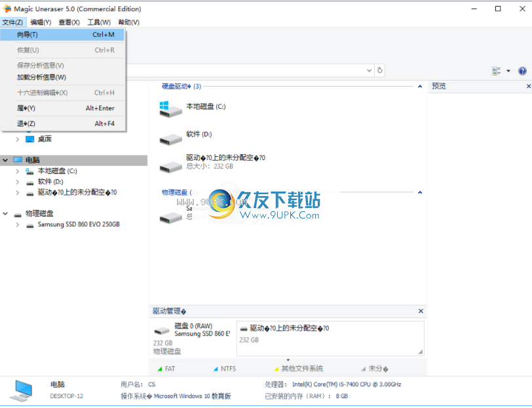Select physical disk icon under 物理磁盘 section

point(170,217)
